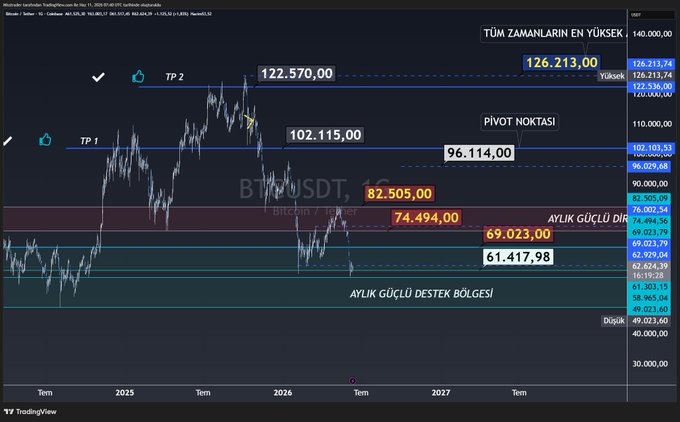
Task: Click 30.000,00 on the price scale
Action: pos(650,364)
